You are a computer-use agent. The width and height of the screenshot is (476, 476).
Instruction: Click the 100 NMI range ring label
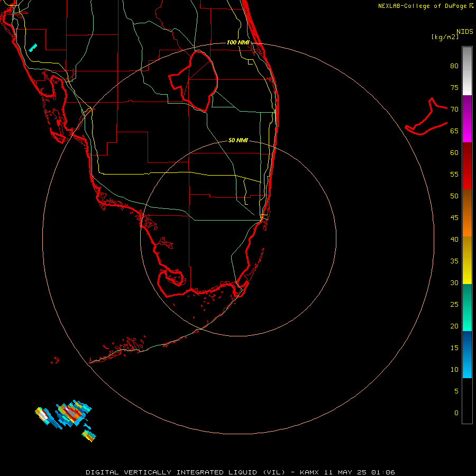238,42
